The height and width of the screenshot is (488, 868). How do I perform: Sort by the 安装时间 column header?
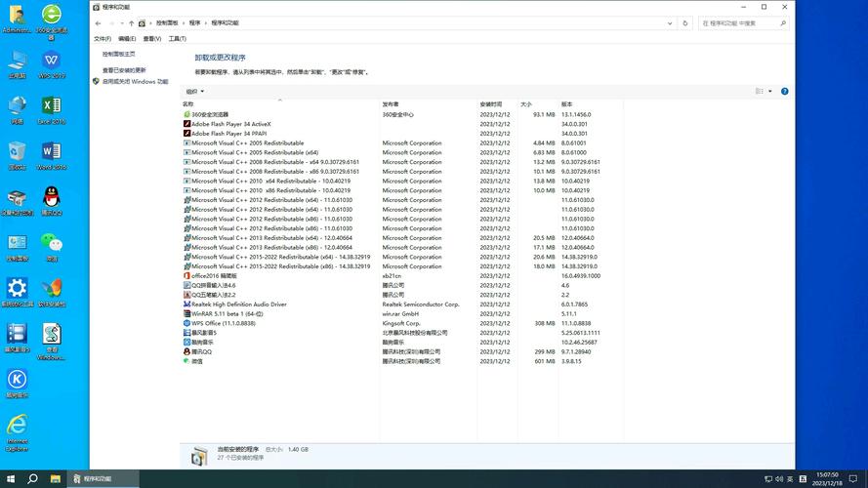pyautogui.click(x=491, y=104)
